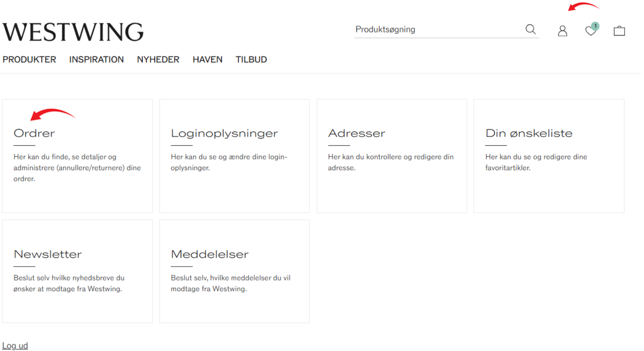This screenshot has width=644, height=351.
Task: Click the Log ud link
Action: pyautogui.click(x=15, y=346)
